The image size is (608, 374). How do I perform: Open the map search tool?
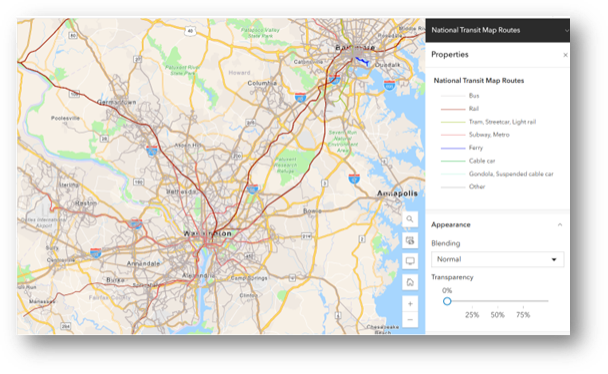click(410, 219)
